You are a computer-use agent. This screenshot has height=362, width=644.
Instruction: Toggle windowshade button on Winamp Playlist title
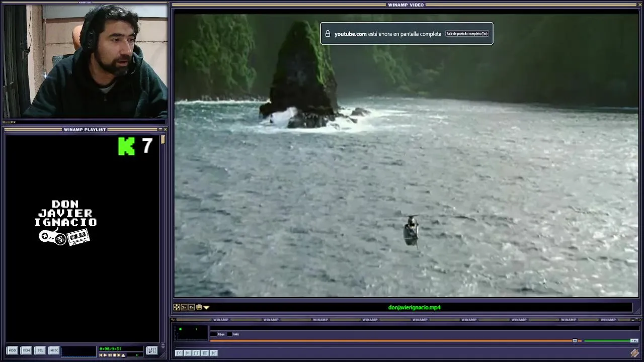pos(160,130)
